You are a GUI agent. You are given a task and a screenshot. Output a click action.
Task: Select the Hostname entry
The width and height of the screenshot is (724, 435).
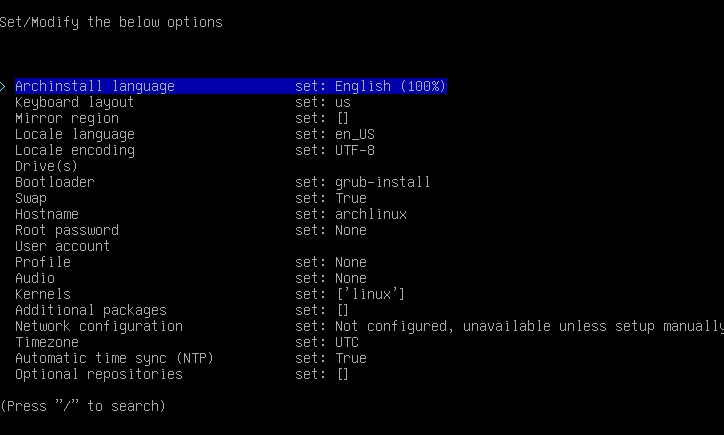pyautogui.click(x=47, y=214)
